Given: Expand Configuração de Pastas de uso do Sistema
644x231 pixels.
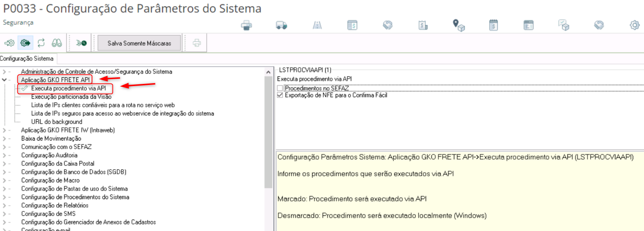Looking at the screenshot, I should click(x=4, y=189).
